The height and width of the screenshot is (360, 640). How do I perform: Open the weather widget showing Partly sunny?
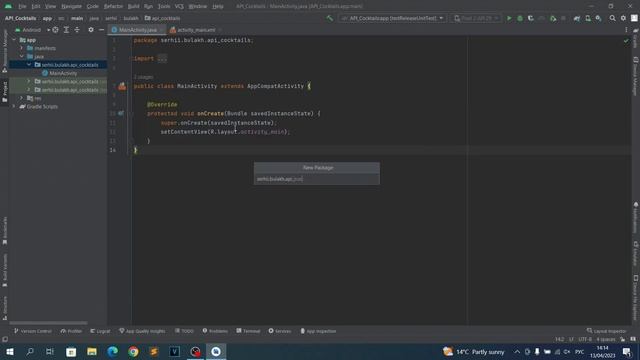[473, 351]
